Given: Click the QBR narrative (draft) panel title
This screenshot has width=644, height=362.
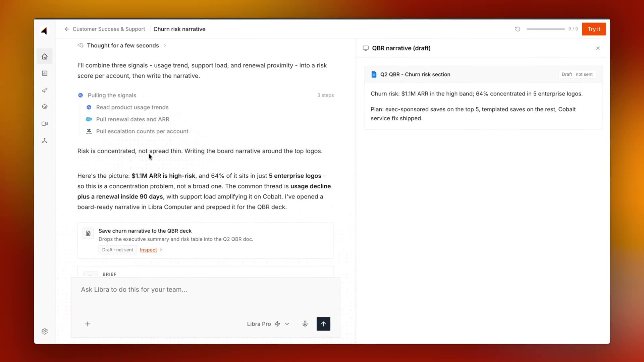Looking at the screenshot, I should [x=401, y=48].
